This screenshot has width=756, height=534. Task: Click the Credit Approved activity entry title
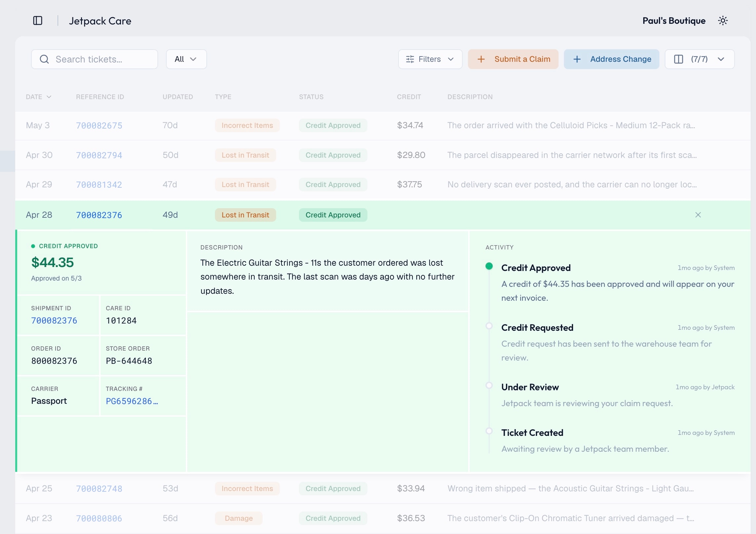pos(536,268)
